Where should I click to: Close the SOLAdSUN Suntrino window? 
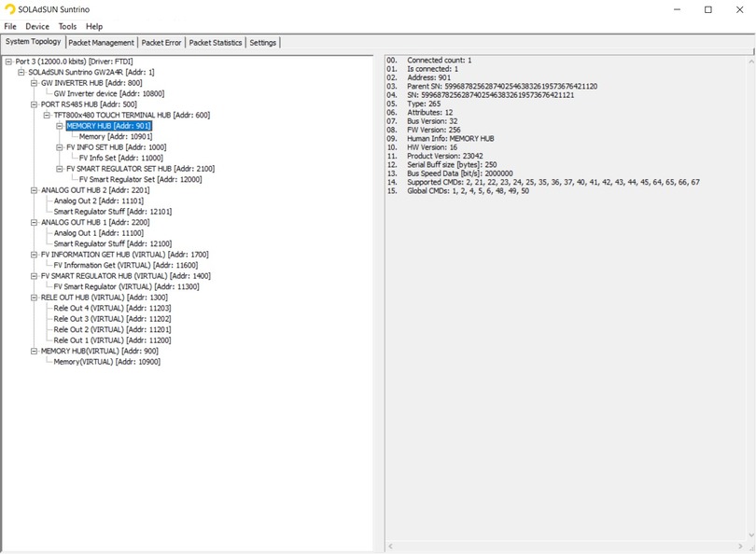[739, 9]
